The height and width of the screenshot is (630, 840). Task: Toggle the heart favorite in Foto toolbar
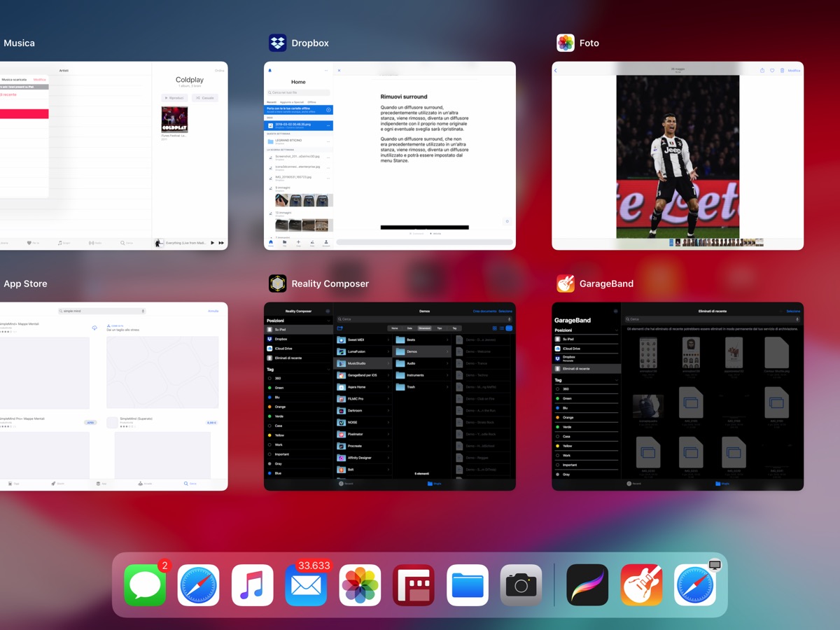click(772, 71)
